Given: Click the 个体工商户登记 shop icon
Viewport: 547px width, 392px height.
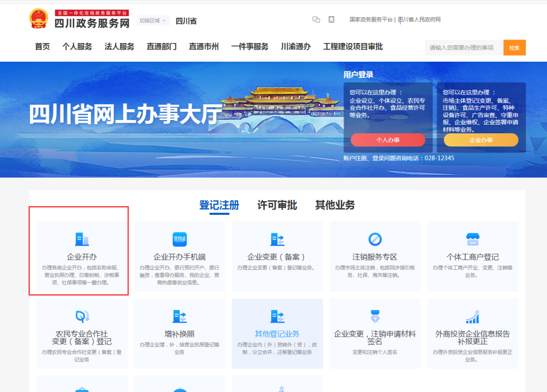Looking at the screenshot, I should [x=473, y=239].
